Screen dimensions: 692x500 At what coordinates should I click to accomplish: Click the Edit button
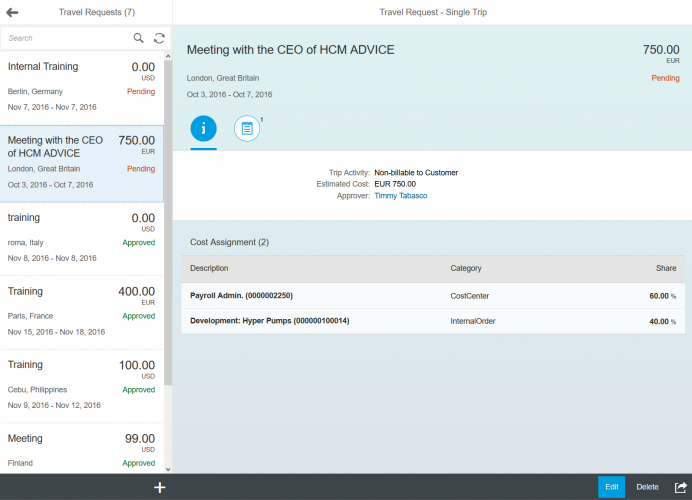pos(611,487)
